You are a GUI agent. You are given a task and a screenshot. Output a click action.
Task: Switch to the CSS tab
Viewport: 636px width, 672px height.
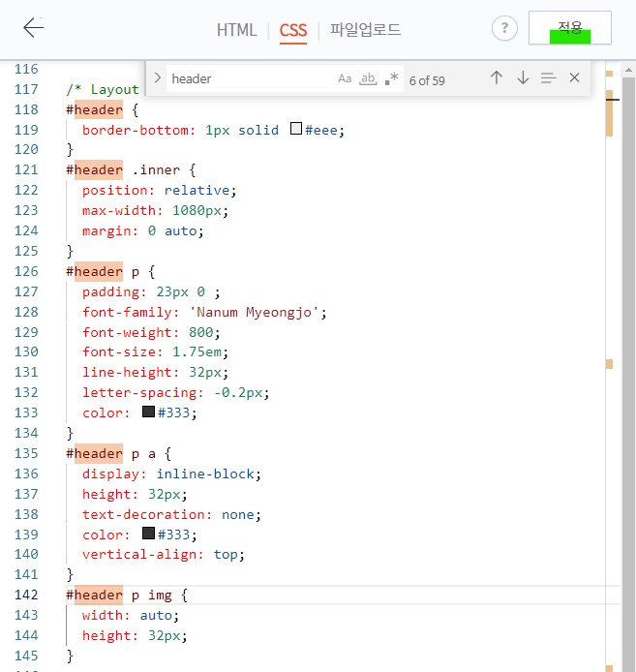coord(293,30)
